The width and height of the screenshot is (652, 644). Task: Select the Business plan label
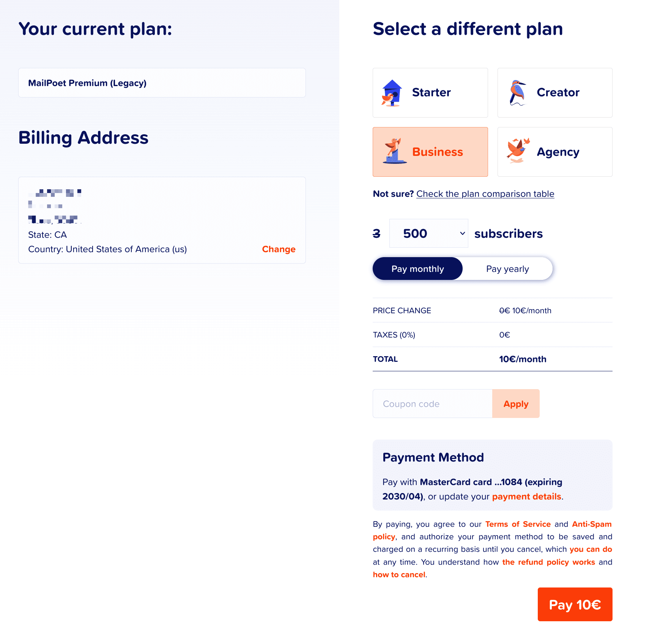pos(437,152)
